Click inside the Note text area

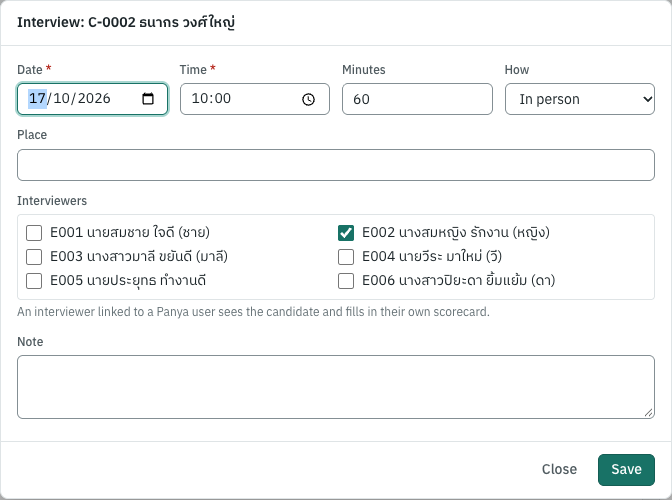click(x=336, y=387)
